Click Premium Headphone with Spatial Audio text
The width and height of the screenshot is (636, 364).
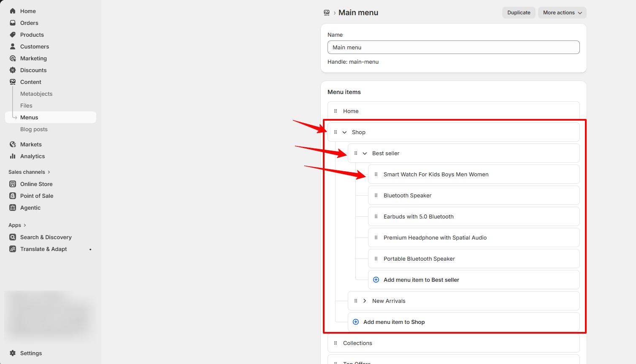point(435,237)
